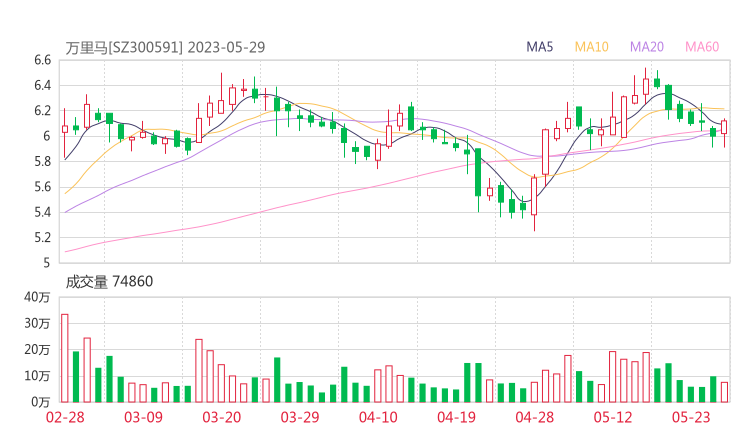Screen dimensions: 740x440
Task: Toggle the MA5 legend label
Action: point(540,47)
